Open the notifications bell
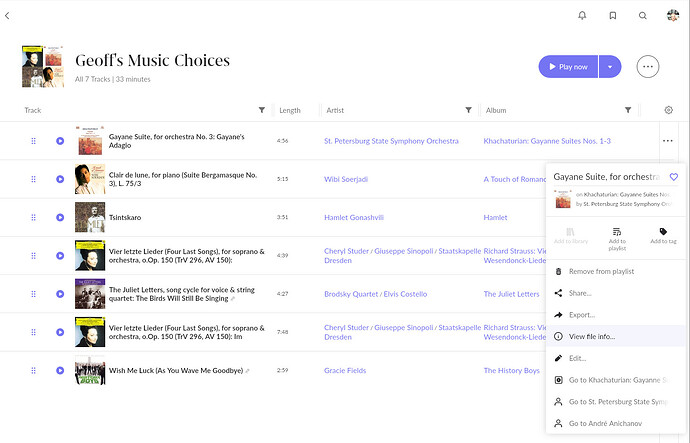Image resolution: width=690 pixels, height=443 pixels. click(583, 16)
